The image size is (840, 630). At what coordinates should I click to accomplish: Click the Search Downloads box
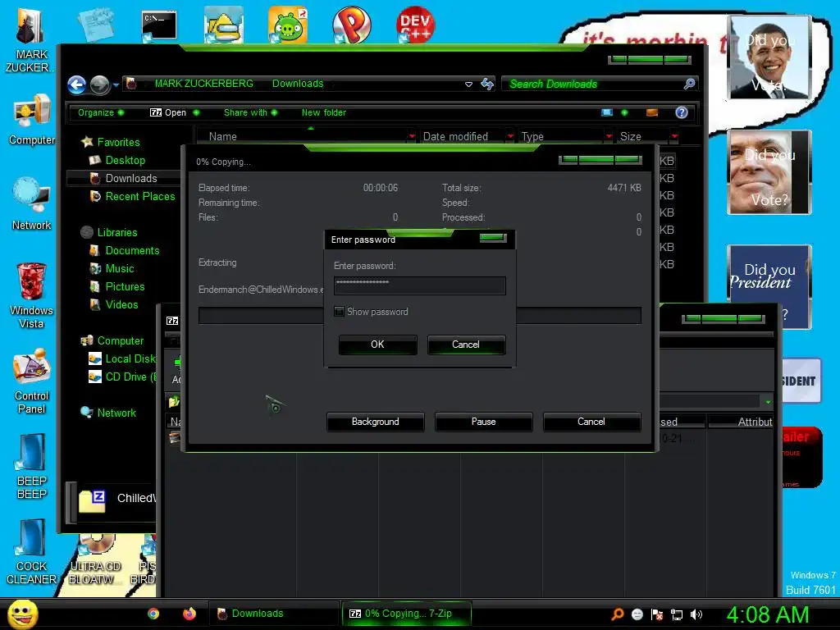pyautogui.click(x=599, y=84)
